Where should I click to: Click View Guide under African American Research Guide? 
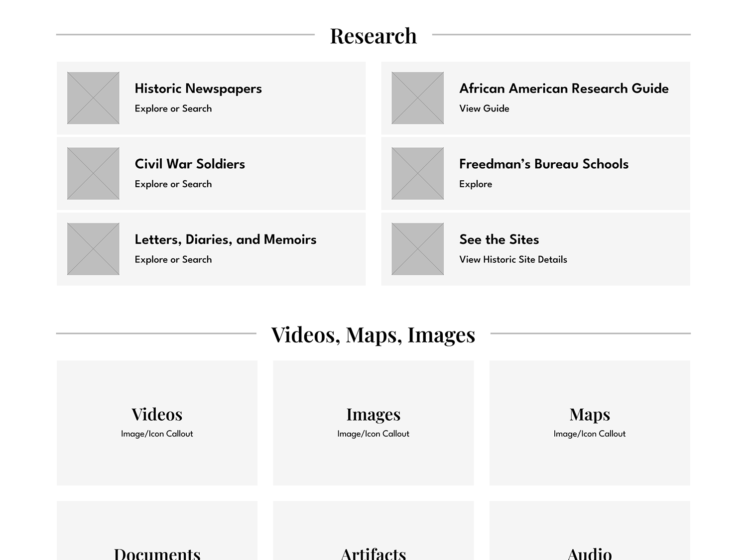pos(484,109)
